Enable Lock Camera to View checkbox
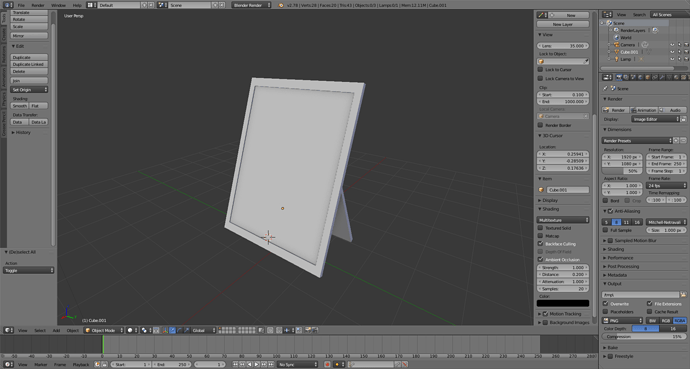Screen dimensions: 690x369 [540, 78]
